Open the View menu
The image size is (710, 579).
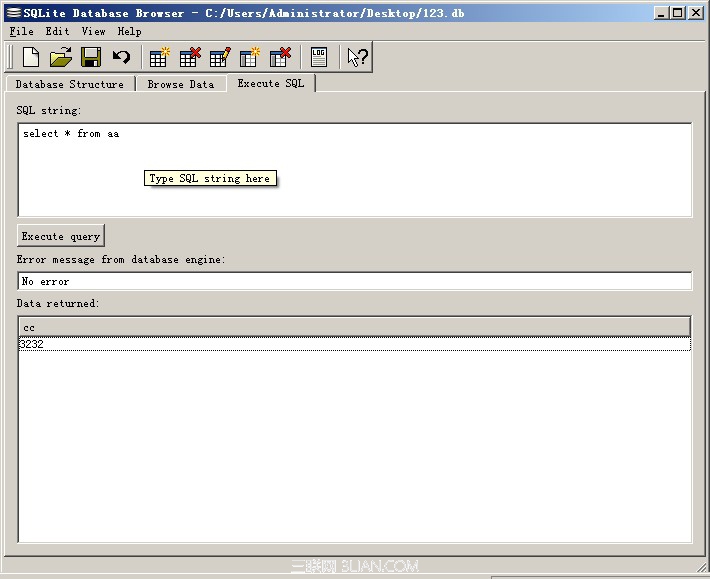click(93, 31)
